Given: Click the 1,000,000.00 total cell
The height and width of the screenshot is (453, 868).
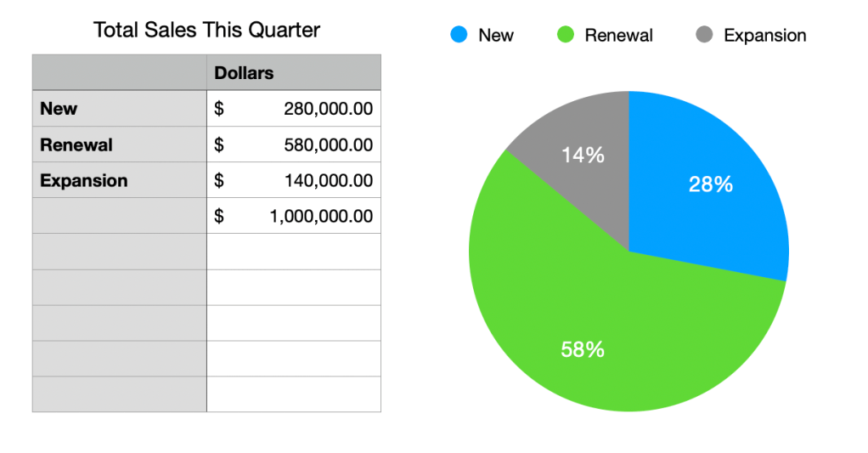Looking at the screenshot, I should pyautogui.click(x=294, y=216).
